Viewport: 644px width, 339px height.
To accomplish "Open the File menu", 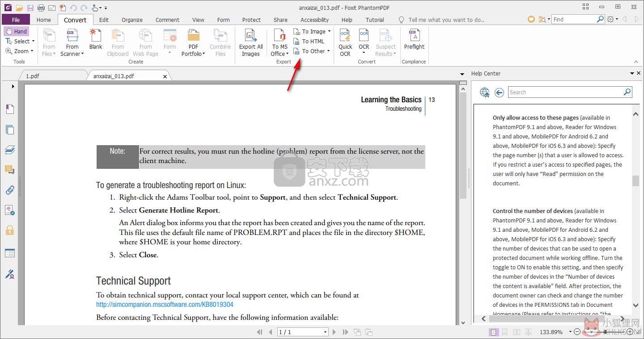I will pyautogui.click(x=16, y=20).
